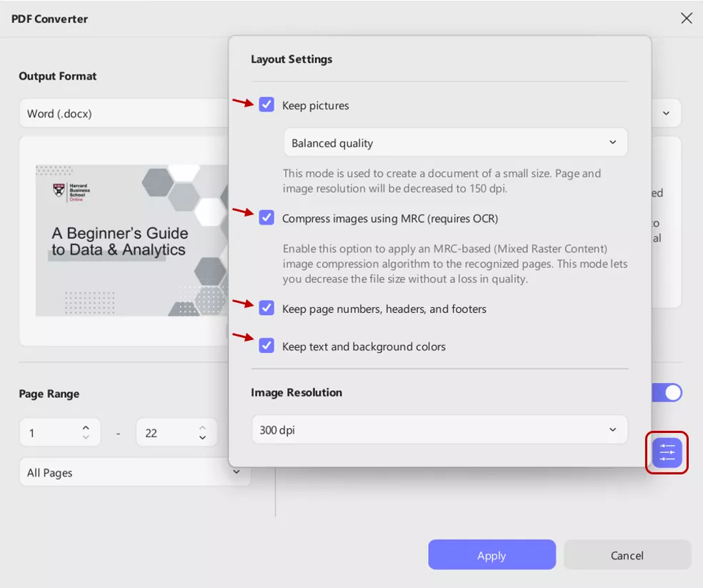Turn off the purple toggle switch
703x588 pixels.
[x=667, y=393]
